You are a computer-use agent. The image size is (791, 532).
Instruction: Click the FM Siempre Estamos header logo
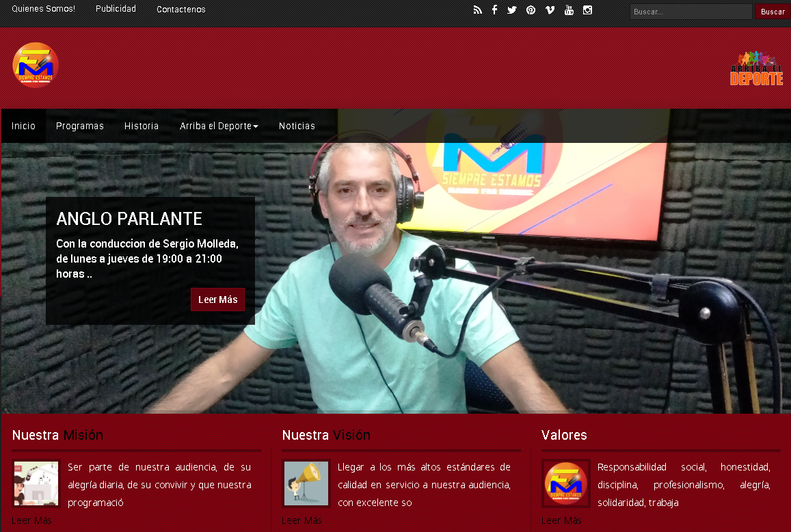click(x=36, y=66)
